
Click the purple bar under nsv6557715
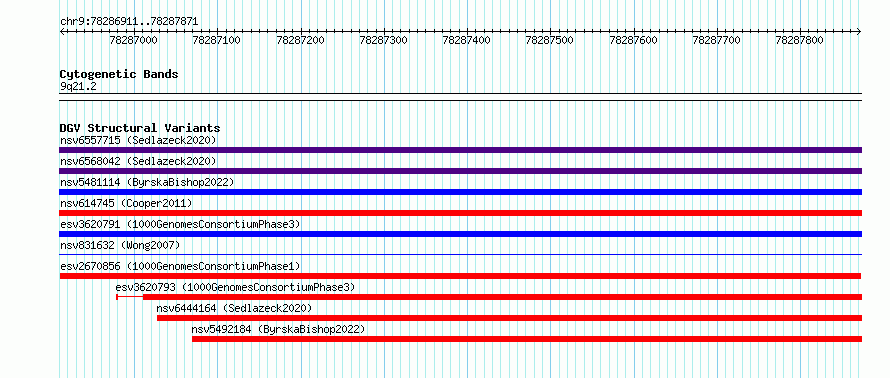click(x=460, y=150)
